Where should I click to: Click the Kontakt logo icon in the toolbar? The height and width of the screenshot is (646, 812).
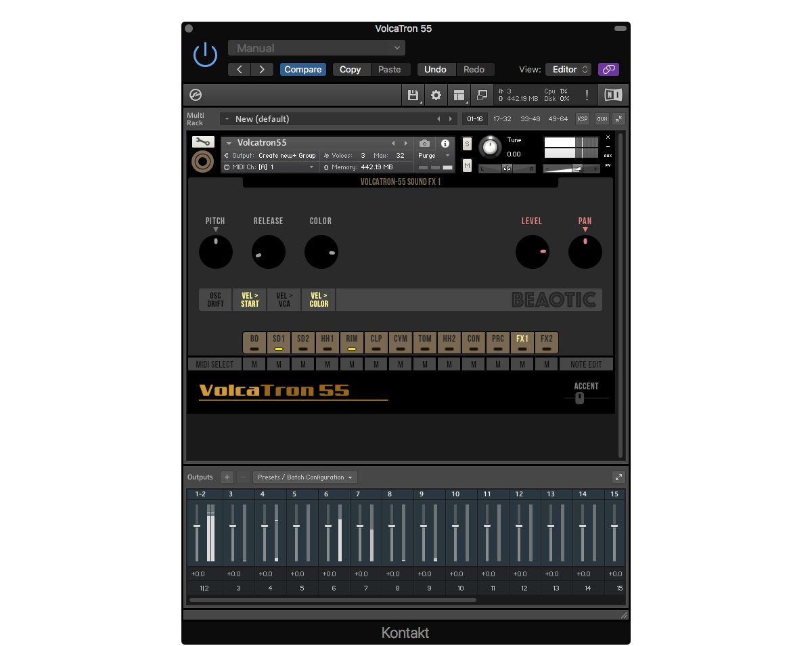[196, 95]
